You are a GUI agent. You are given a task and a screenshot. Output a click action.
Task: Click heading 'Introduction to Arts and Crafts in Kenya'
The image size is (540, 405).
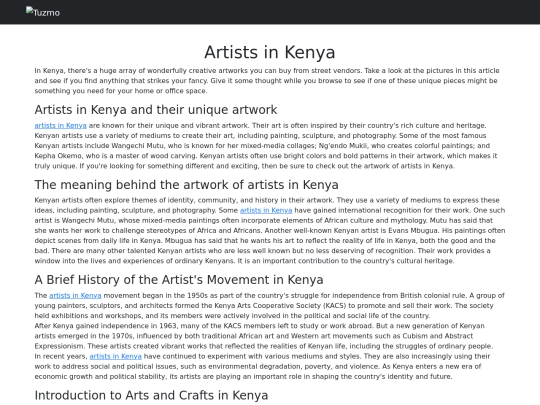coord(151,395)
